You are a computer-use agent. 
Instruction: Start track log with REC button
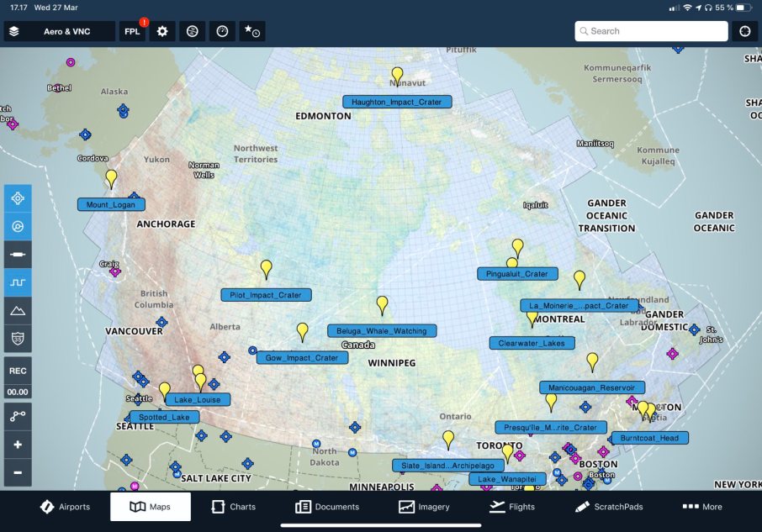[18, 371]
